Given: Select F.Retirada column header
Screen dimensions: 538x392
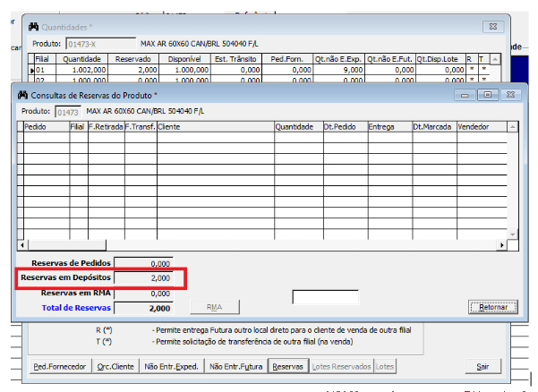Looking at the screenshot, I should [106, 127].
